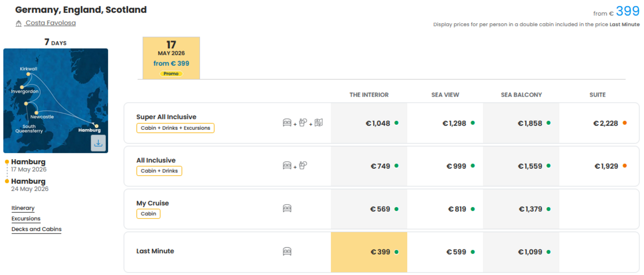The width and height of the screenshot is (644, 275).
Task: Click the All Inclusive fare title
Action: [x=156, y=160]
